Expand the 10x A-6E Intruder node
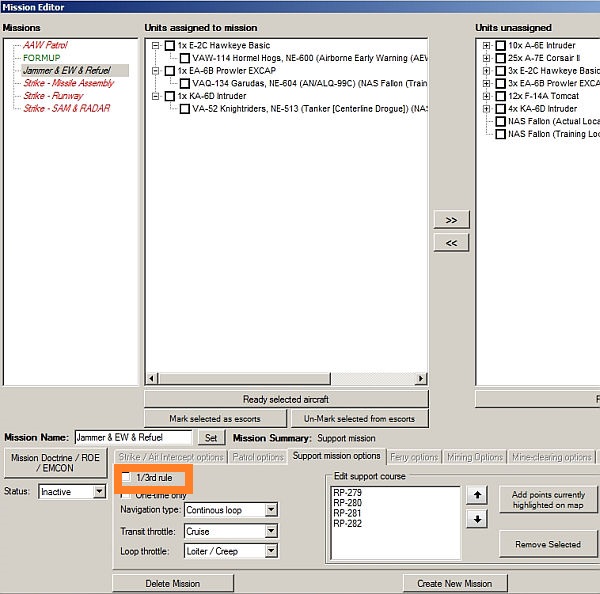The image size is (600, 594). click(x=486, y=46)
